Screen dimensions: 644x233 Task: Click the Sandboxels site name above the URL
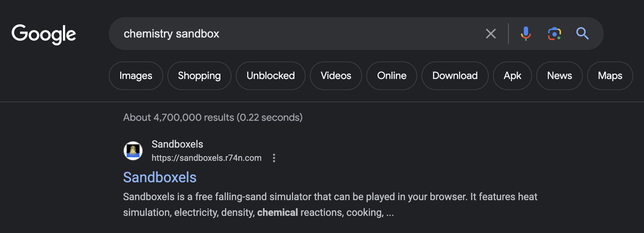177,144
